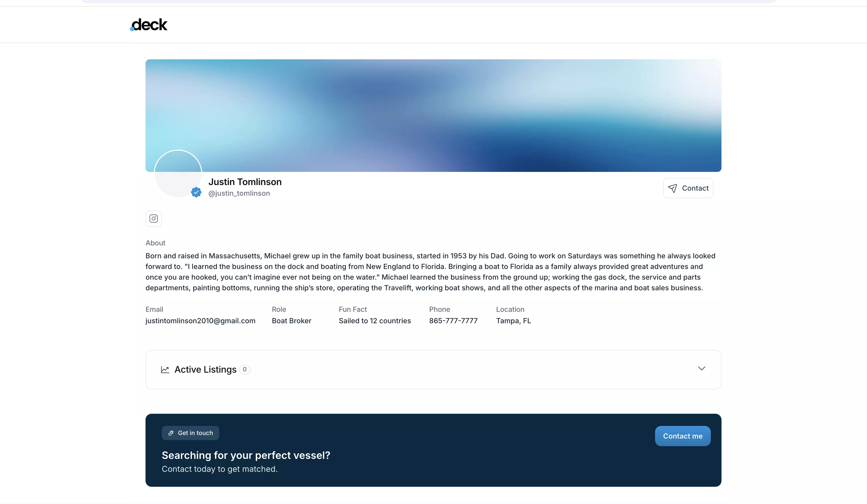Click the Justin Tomlinson name heading

coord(245,182)
